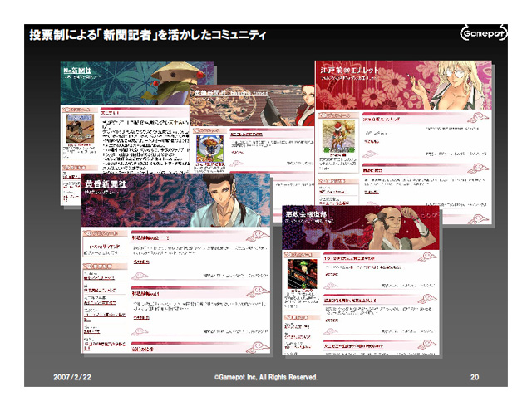Image resolution: width=532 pixels, height=411 pixels.
Task: Click the 江戸前 site title in the red banner
Action: click(350, 71)
